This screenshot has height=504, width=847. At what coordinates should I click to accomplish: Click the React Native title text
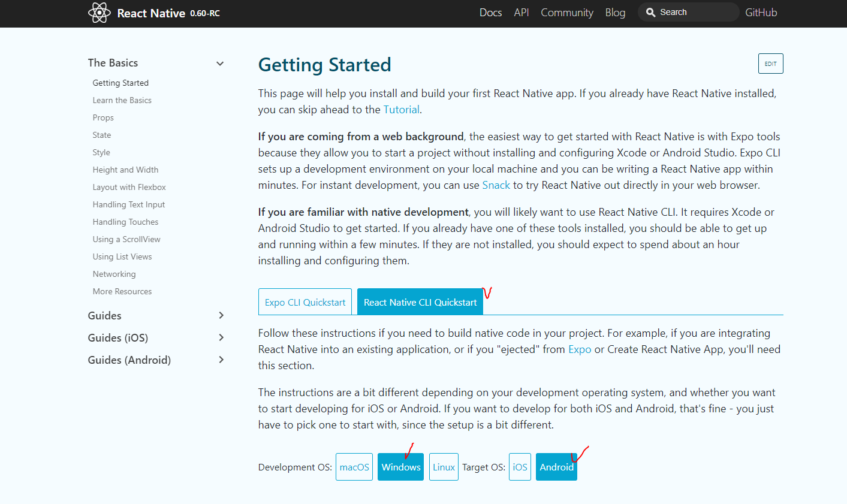click(x=151, y=13)
